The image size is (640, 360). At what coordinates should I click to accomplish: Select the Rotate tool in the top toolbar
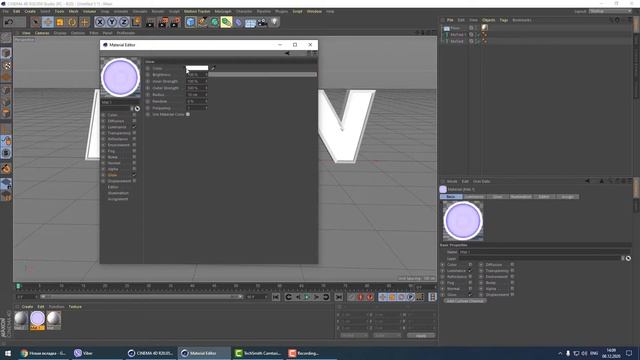72,22
